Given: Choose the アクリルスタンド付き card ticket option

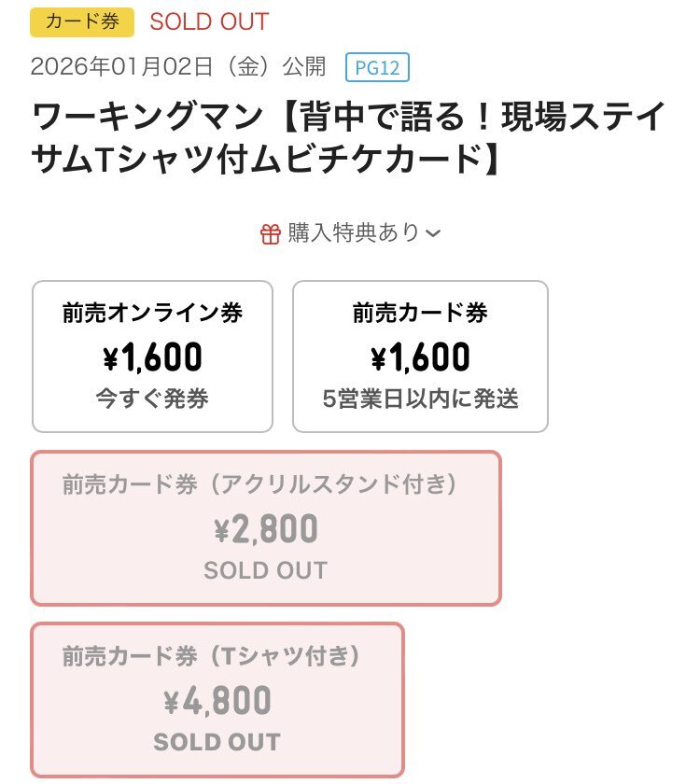Looking at the screenshot, I should coord(266,528).
